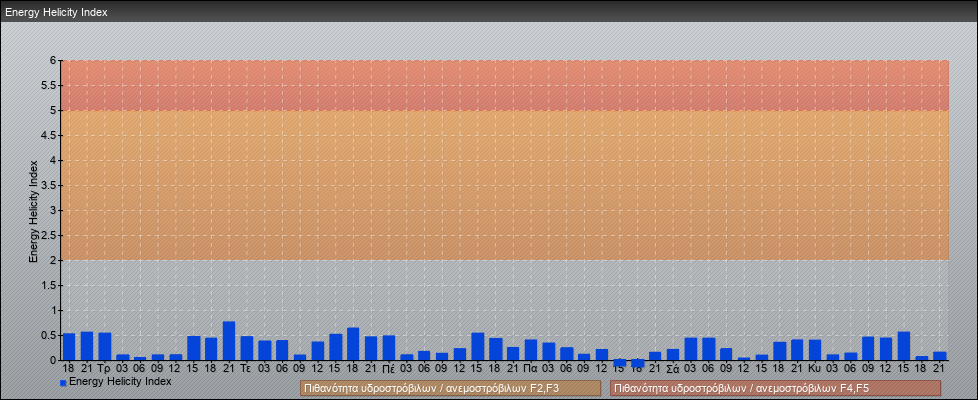Click the y-axis value 5.5

[49, 85]
